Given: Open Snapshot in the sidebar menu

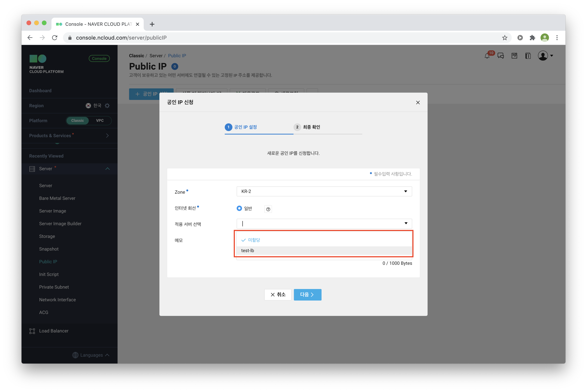Looking at the screenshot, I should 49,249.
